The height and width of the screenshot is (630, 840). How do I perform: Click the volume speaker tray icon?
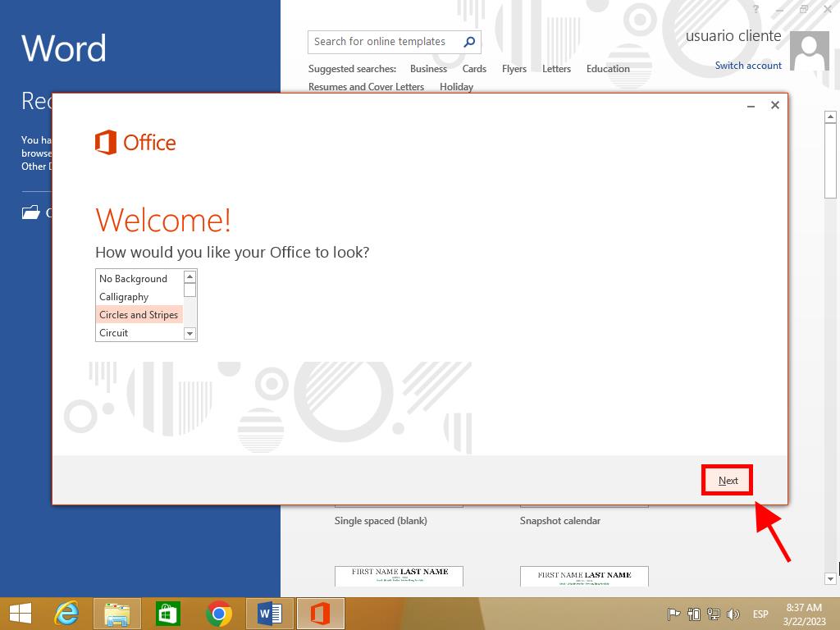pos(733,614)
